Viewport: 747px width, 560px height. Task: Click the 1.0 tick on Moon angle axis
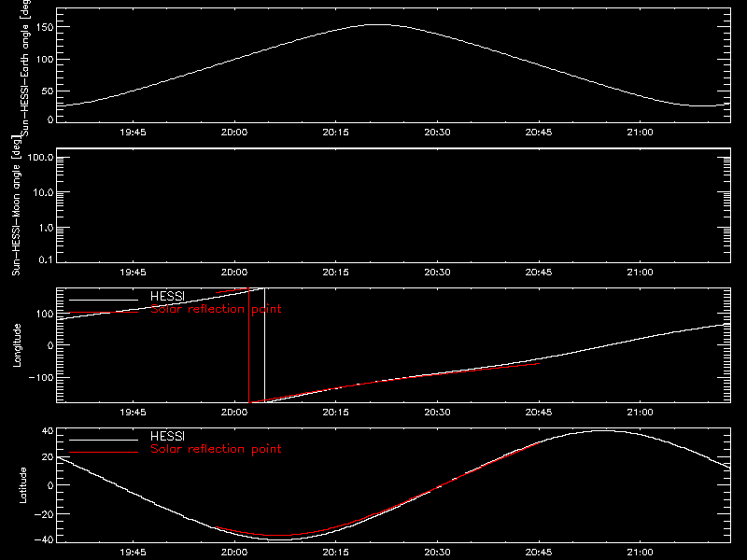tap(45, 228)
